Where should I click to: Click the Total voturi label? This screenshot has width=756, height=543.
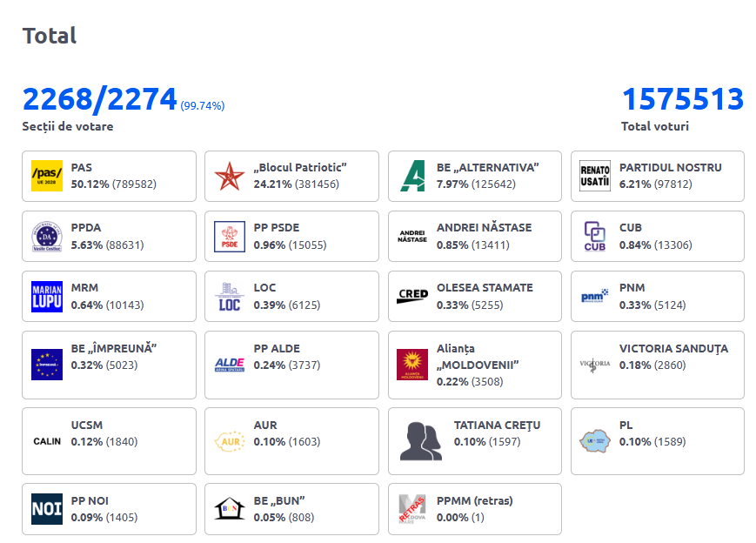pyautogui.click(x=655, y=126)
